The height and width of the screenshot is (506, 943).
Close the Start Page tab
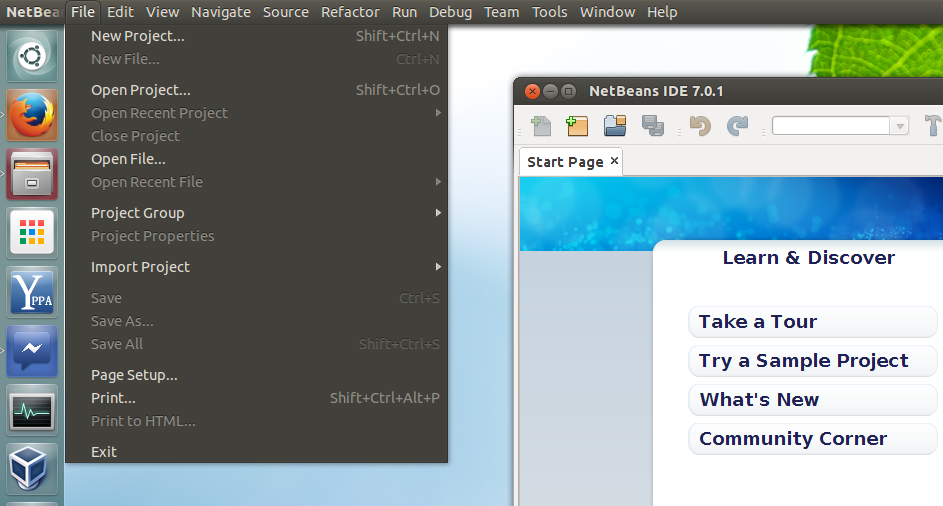(614, 161)
